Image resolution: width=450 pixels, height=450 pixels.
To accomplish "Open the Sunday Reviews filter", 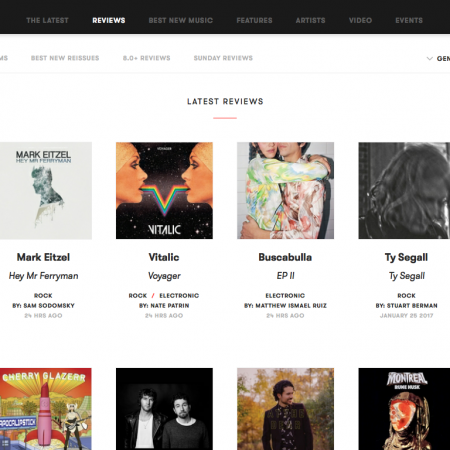I will click(x=223, y=58).
